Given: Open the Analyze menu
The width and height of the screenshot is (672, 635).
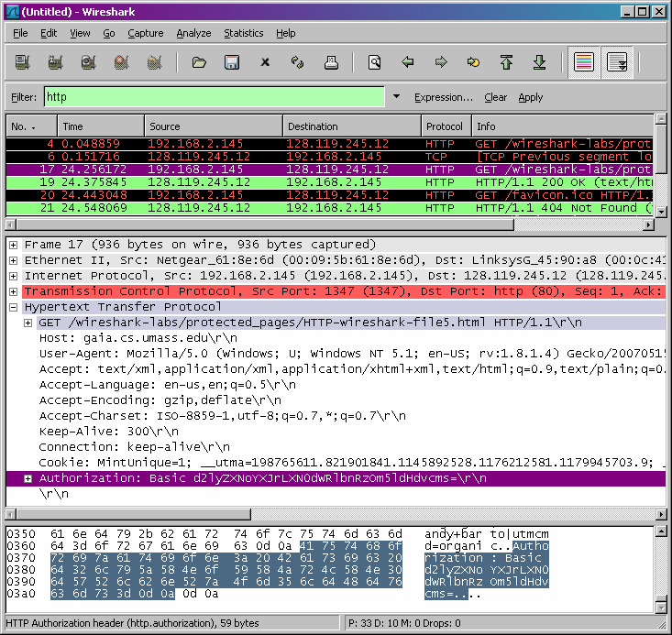Looking at the screenshot, I should click(x=193, y=33).
